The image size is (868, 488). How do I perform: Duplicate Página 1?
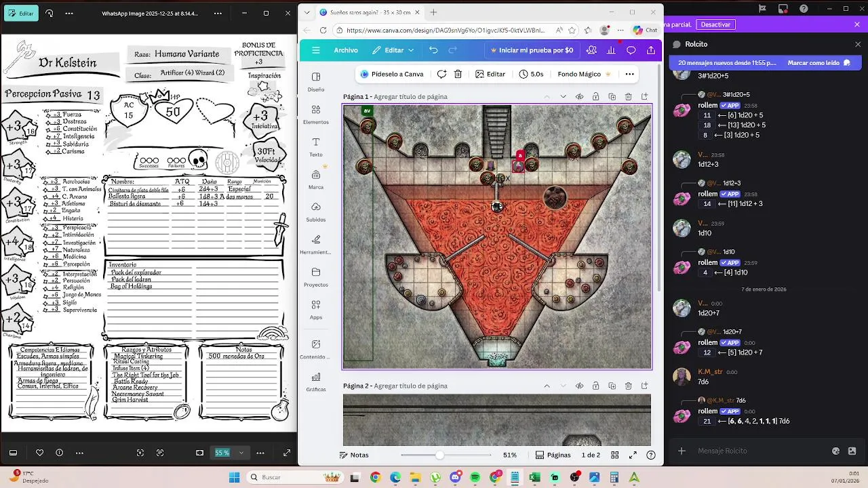tap(612, 97)
